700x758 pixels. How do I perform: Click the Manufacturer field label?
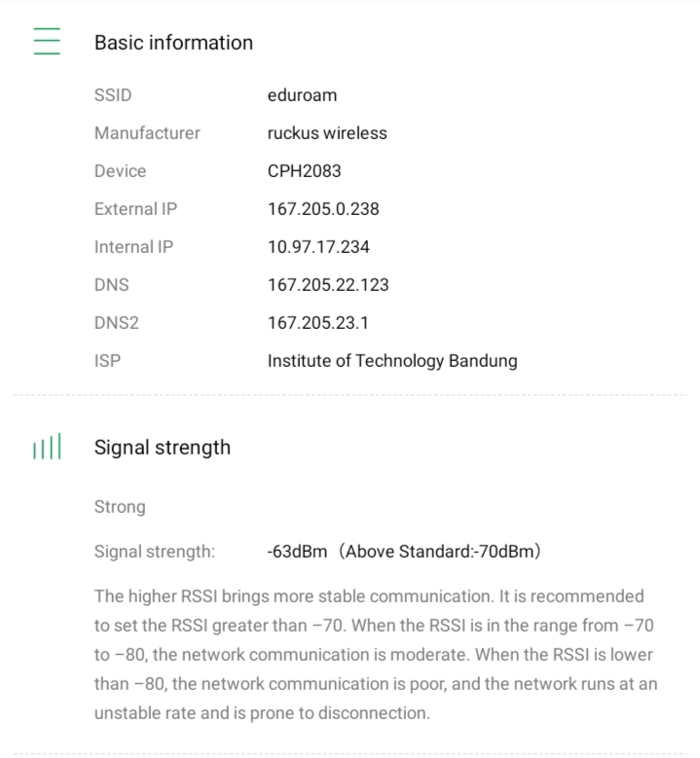(147, 133)
